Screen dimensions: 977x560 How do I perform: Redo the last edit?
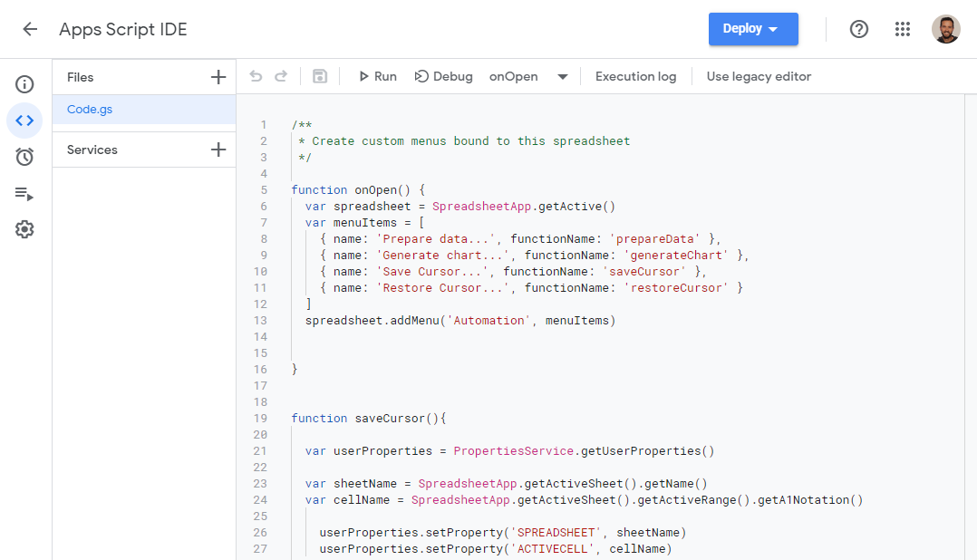point(281,76)
